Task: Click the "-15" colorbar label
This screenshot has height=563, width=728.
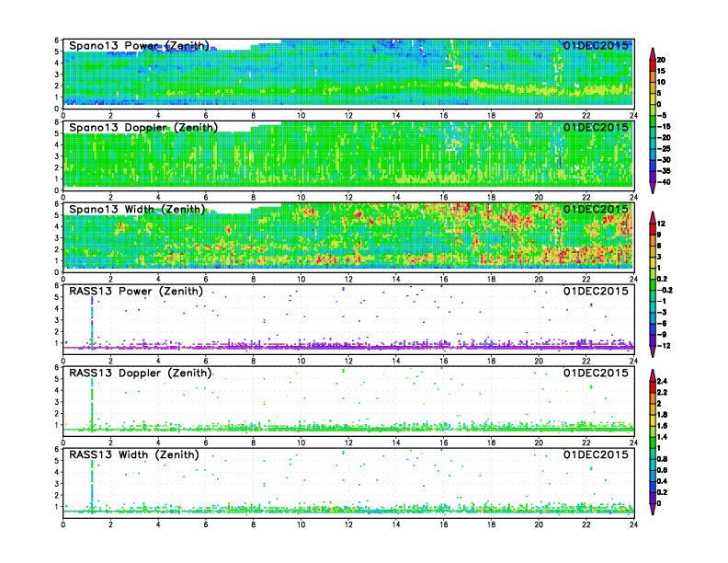Action: 664,127
